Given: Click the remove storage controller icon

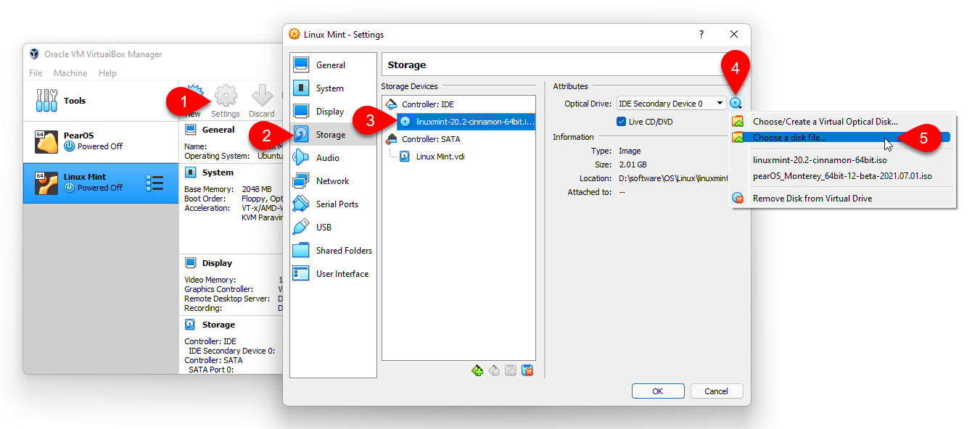Looking at the screenshot, I should [x=494, y=371].
